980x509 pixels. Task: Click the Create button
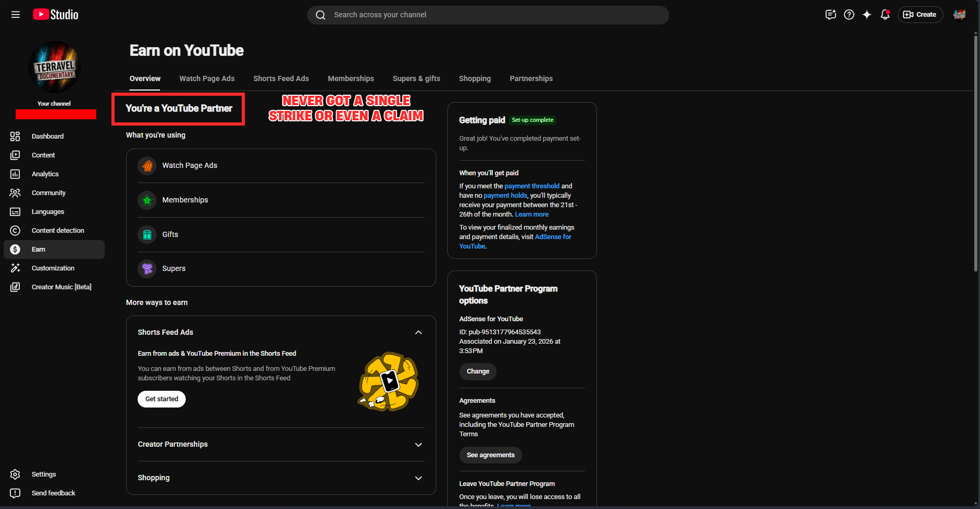(920, 15)
